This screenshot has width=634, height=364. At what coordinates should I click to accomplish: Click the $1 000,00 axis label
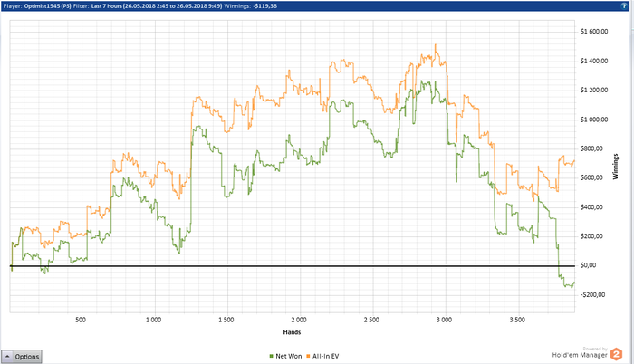(x=594, y=120)
